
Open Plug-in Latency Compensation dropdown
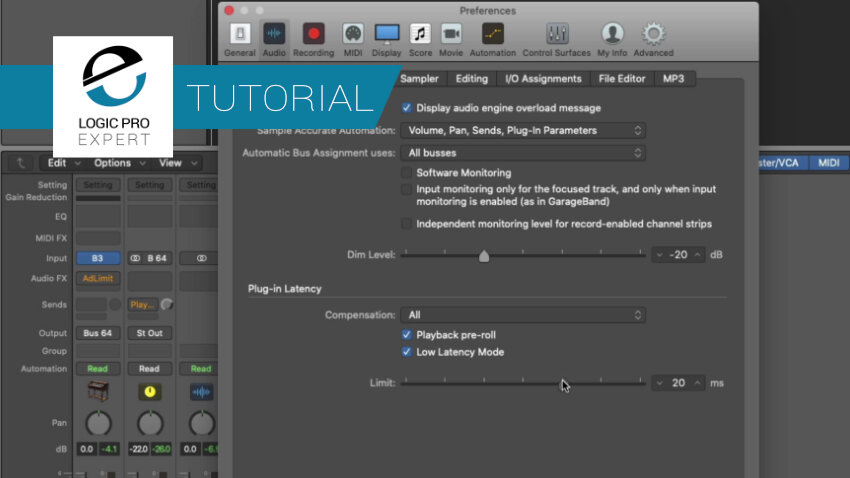(523, 315)
